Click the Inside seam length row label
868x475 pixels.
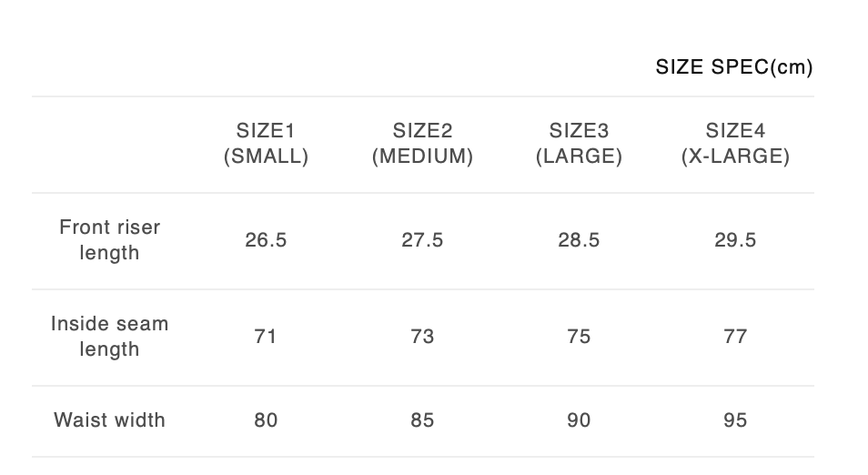(x=109, y=337)
